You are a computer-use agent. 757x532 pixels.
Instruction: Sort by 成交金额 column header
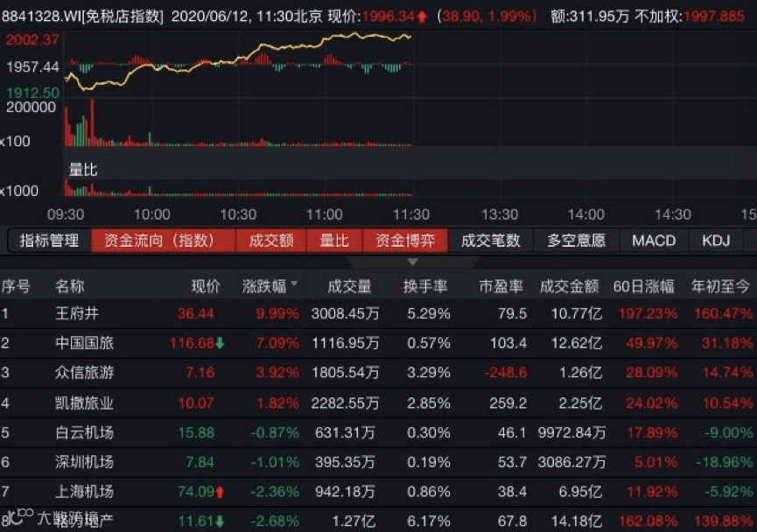click(569, 286)
